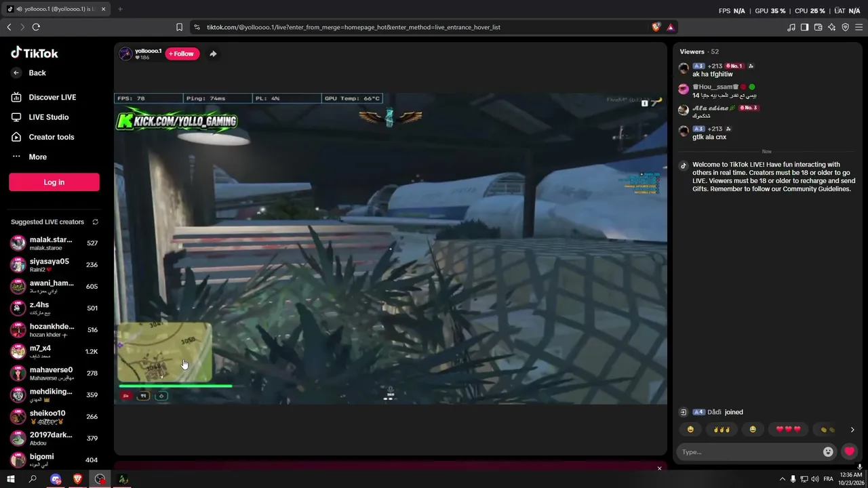The height and width of the screenshot is (488, 868).
Task: Open the Brave VPN shield icon
Action: coord(845,27)
